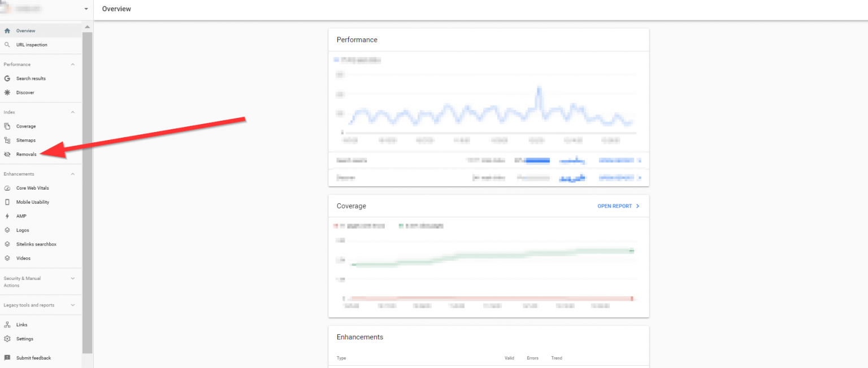
Task: Open the Removals section
Action: coord(26,154)
